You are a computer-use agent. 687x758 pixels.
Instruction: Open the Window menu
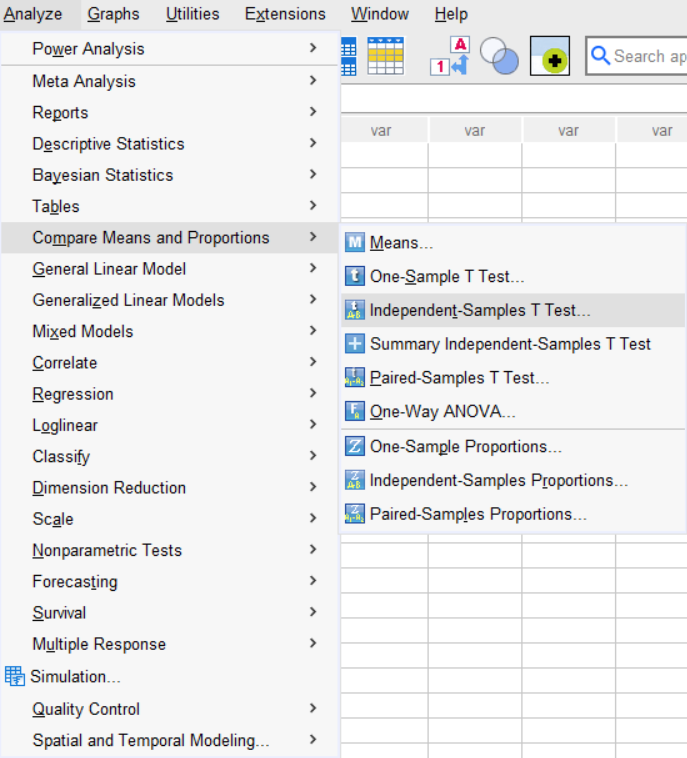point(380,14)
